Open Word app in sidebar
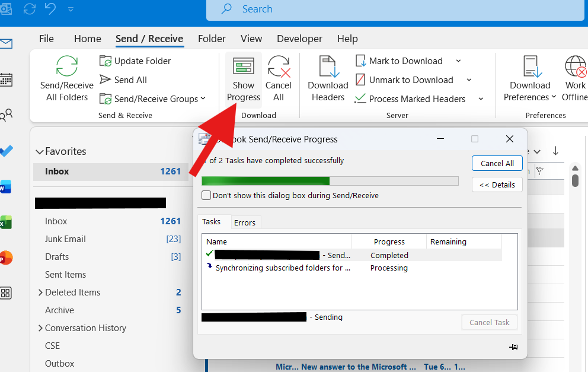588x372 pixels. click(5, 186)
